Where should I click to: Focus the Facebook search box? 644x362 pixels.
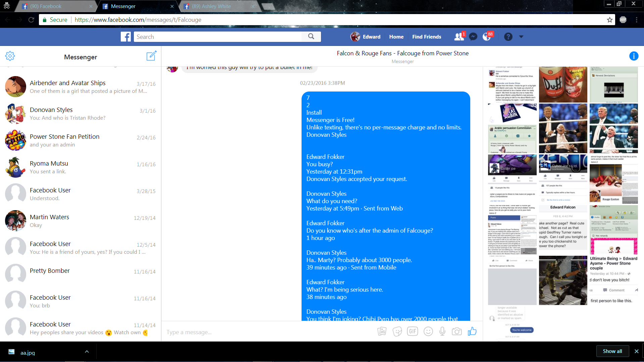pyautogui.click(x=218, y=37)
